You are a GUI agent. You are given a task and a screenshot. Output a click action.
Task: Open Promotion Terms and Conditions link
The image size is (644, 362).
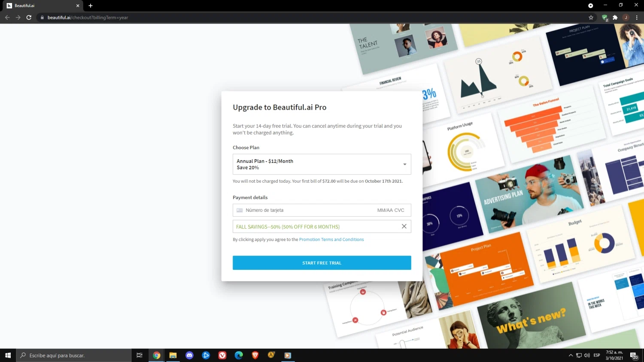(331, 240)
